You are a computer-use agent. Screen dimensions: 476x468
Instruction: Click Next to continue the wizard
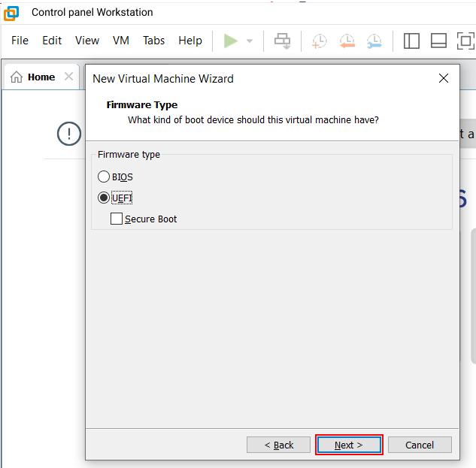(x=349, y=445)
